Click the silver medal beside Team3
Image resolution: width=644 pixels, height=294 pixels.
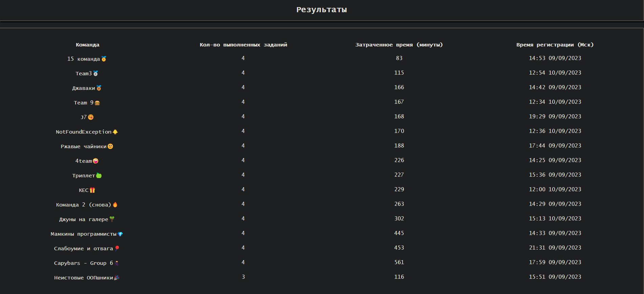[x=95, y=73]
